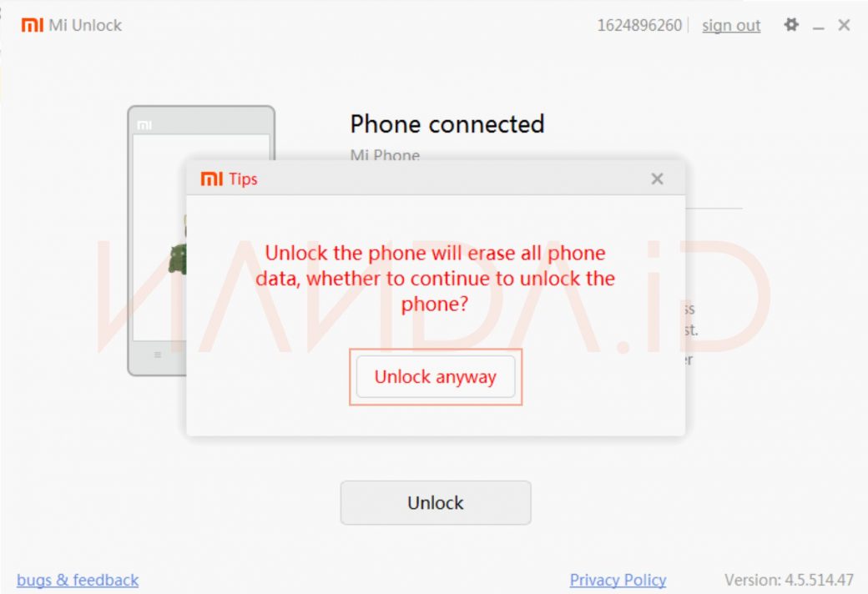868x594 pixels.
Task: Click the Mi logo beside Mi Unlock title
Action: pos(32,25)
